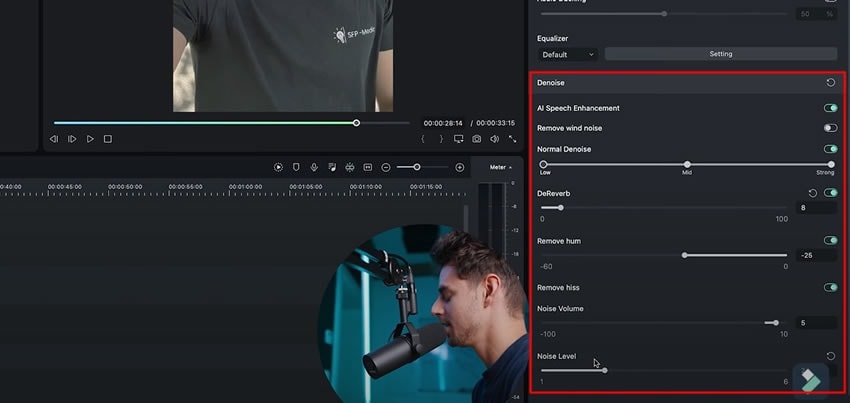This screenshot has height=403, width=850.
Task: Expand the Meter dropdown
Action: (500, 168)
